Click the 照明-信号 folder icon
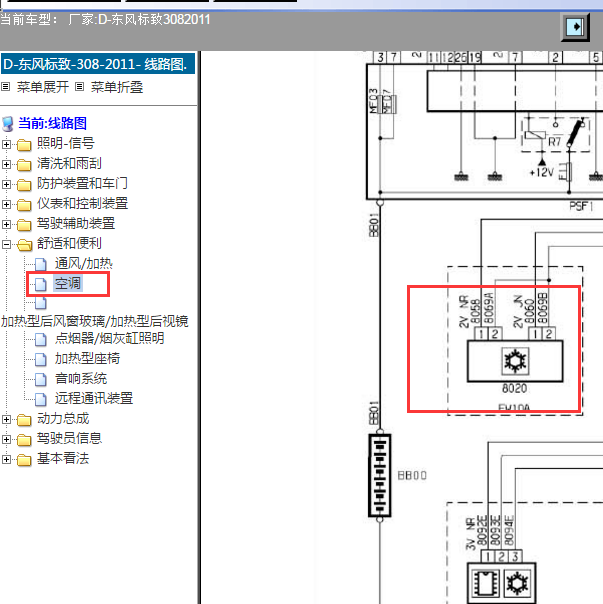The height and width of the screenshot is (604, 603). [24, 145]
